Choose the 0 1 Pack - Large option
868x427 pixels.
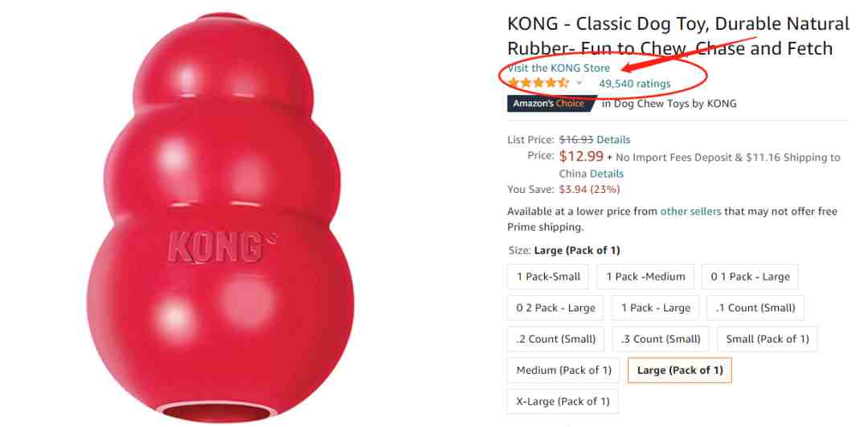(x=750, y=277)
